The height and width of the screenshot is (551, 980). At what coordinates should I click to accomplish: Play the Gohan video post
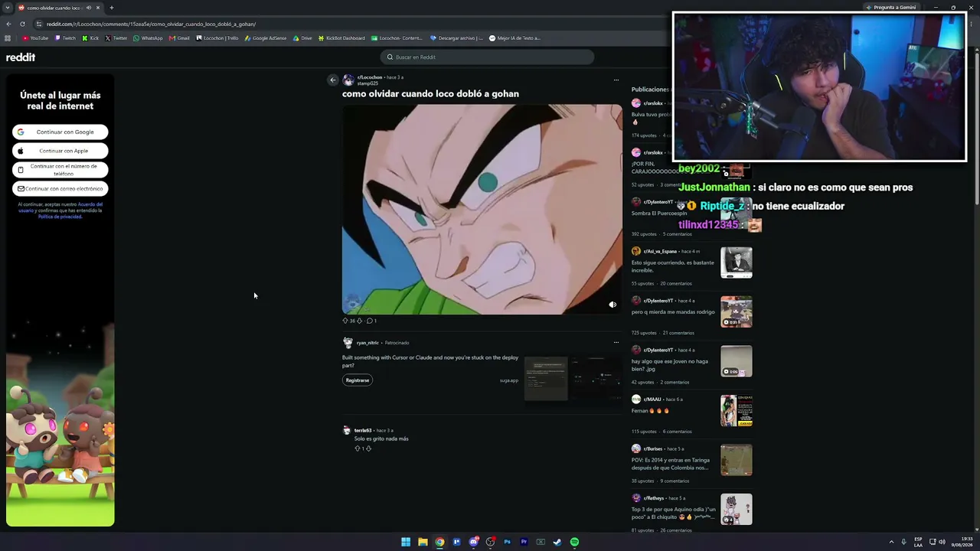point(482,210)
